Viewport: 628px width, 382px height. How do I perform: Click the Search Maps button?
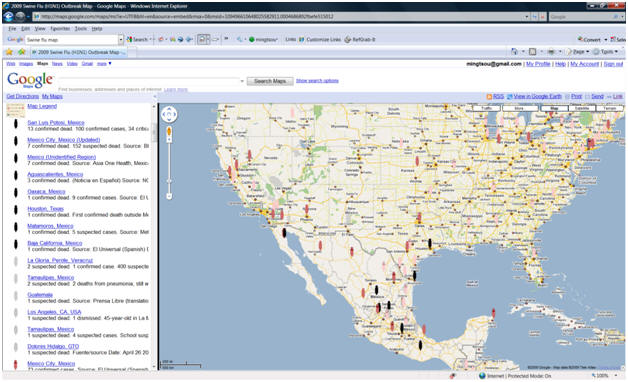coord(270,81)
